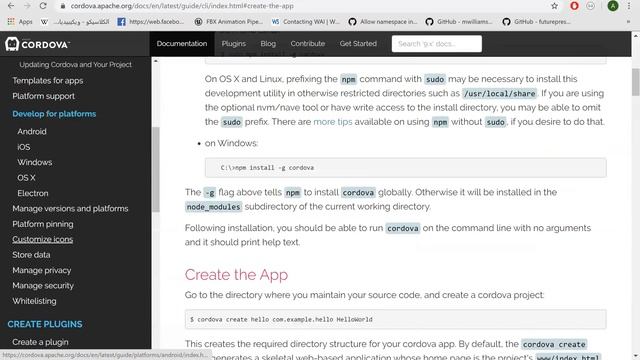
Task: Open OS X platform guide
Action: click(x=26, y=178)
